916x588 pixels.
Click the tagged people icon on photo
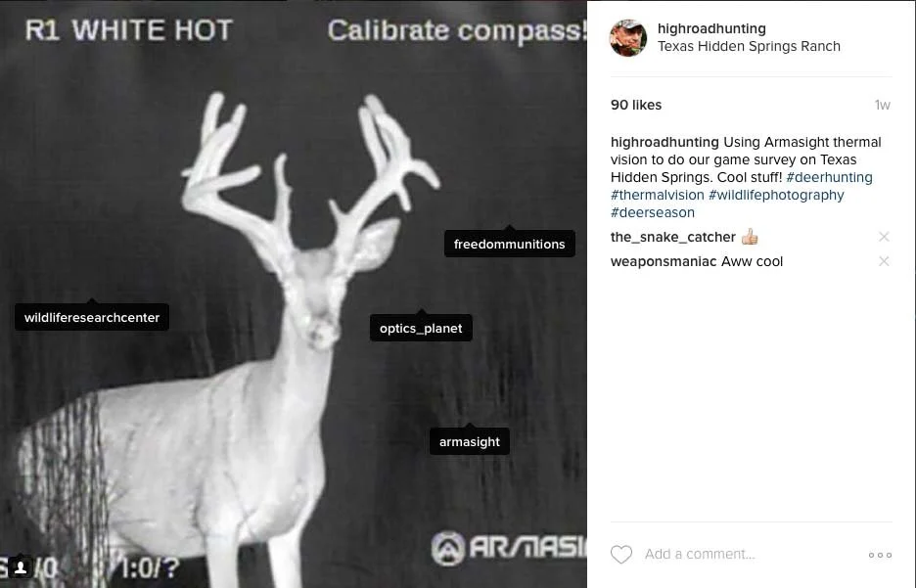point(21,567)
